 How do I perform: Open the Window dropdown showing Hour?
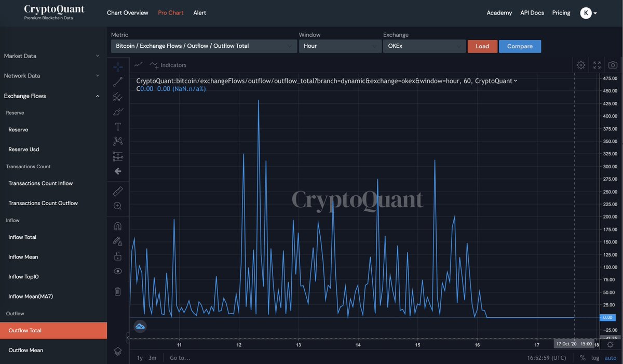click(340, 46)
